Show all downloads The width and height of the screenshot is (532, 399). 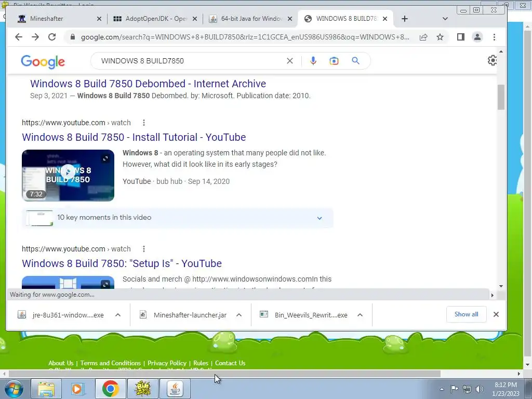coord(466,314)
